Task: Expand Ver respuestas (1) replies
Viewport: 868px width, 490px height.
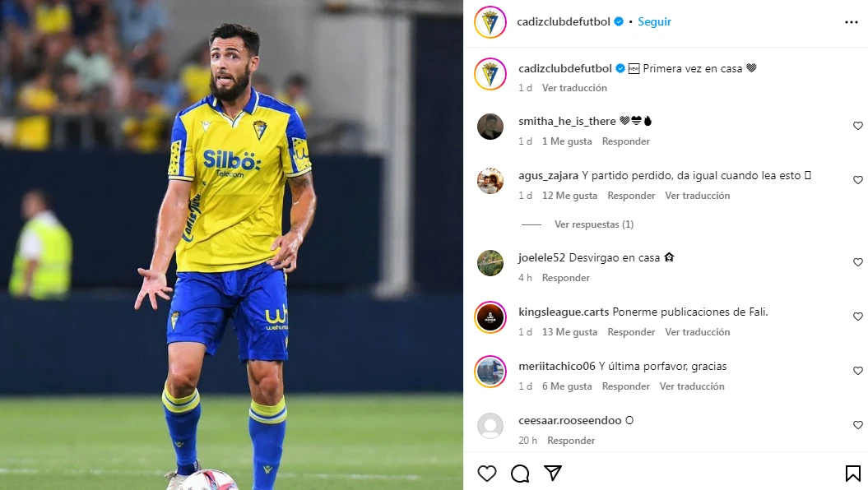Action: coord(594,224)
